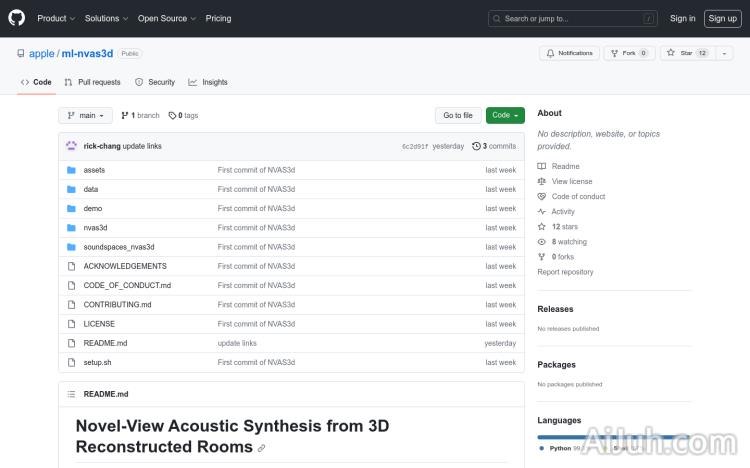
Task: Click rick-chang's avatar icon
Action: tap(71, 146)
